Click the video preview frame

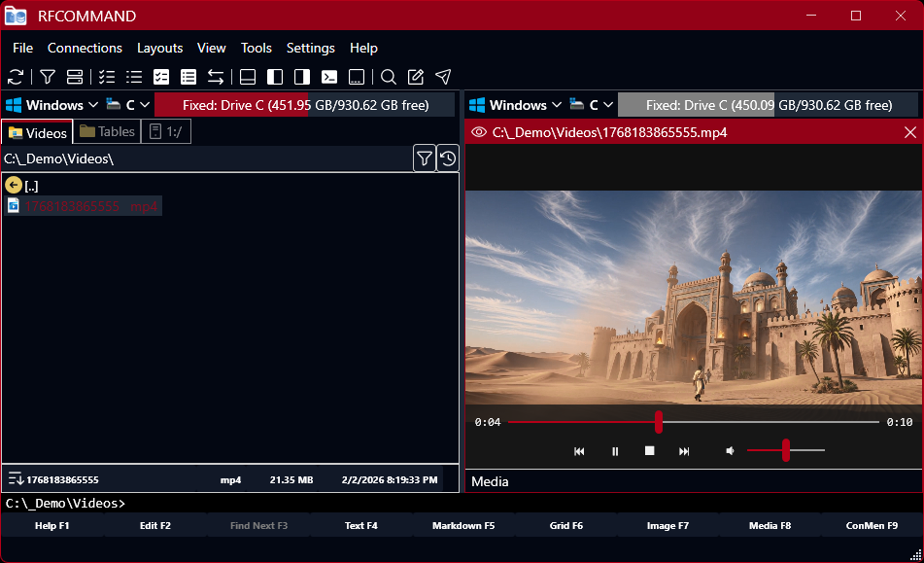click(x=693, y=298)
